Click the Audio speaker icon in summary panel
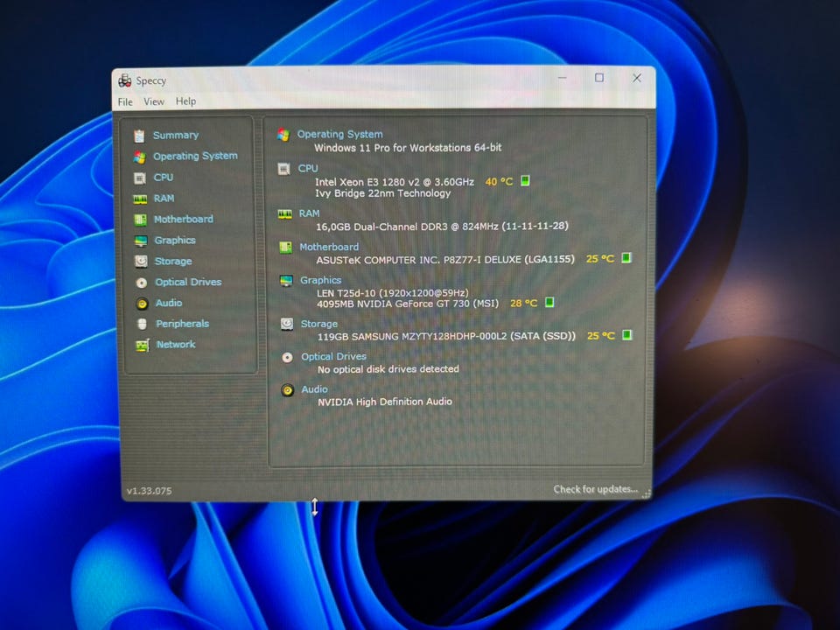This screenshot has width=840, height=630. click(x=287, y=390)
